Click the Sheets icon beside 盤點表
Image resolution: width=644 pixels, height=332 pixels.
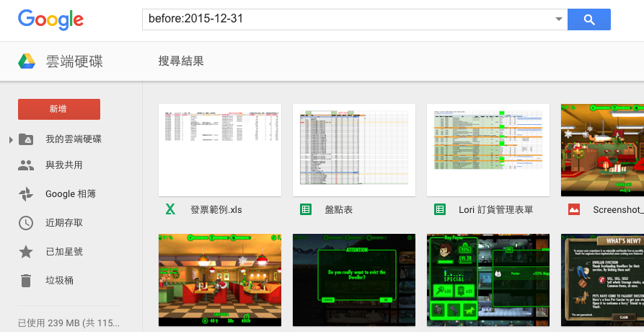coord(306,209)
